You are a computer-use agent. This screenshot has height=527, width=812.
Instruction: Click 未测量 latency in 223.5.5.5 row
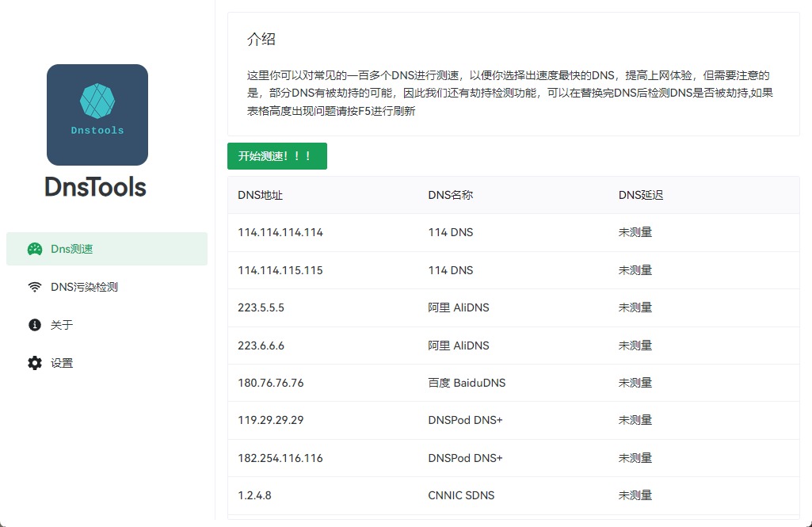(x=635, y=307)
